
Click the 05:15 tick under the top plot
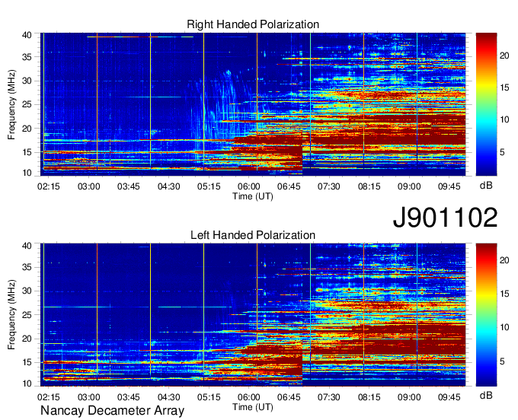coord(209,186)
